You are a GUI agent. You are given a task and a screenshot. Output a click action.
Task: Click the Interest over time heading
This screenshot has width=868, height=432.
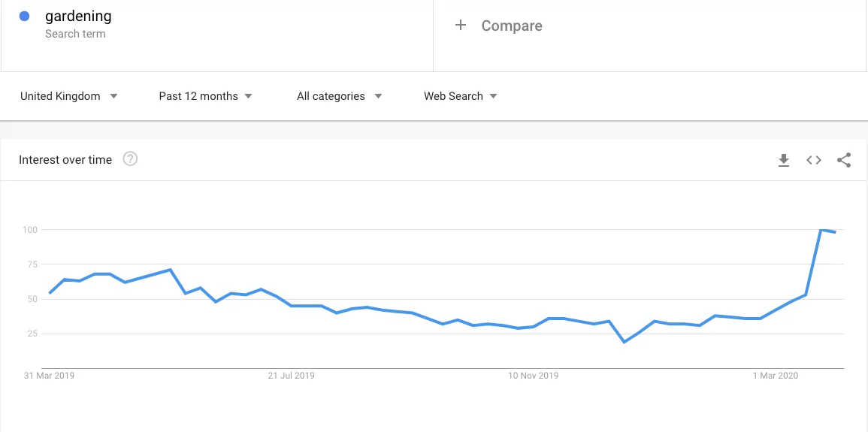coord(65,160)
